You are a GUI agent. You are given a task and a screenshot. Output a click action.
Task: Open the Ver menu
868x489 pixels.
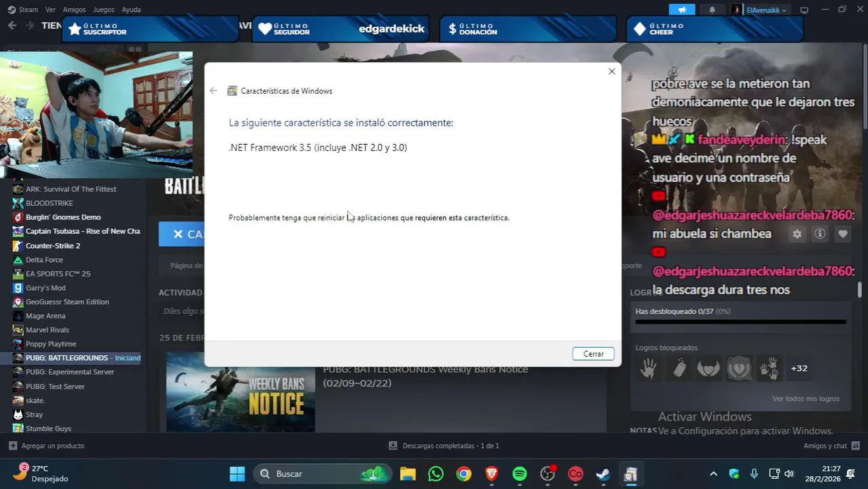click(x=50, y=10)
